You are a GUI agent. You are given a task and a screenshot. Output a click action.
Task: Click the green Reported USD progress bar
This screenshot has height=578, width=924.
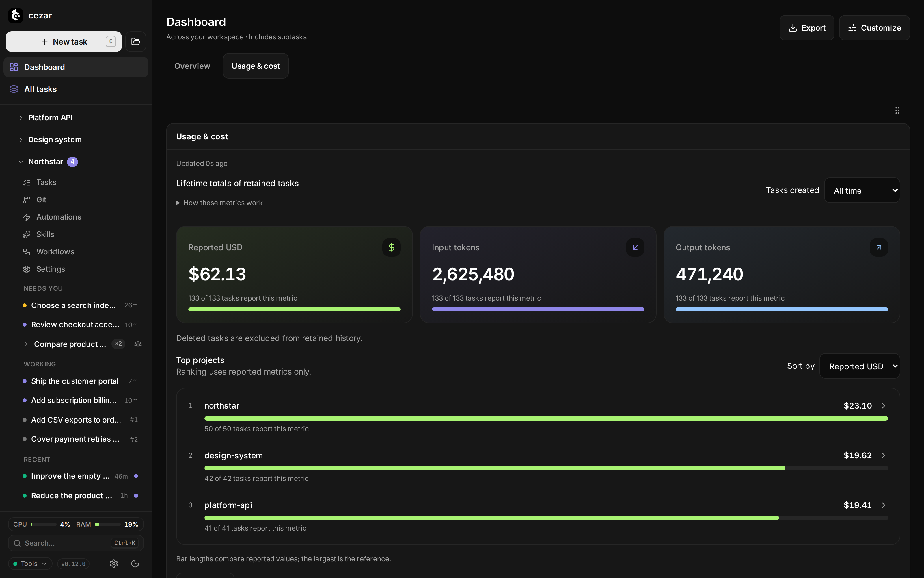tap(295, 309)
